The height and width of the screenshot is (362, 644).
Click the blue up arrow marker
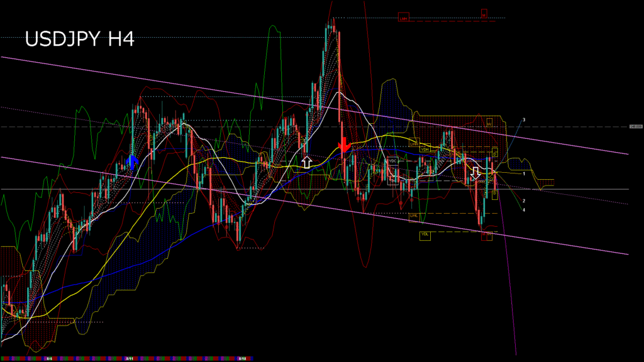[x=133, y=162]
